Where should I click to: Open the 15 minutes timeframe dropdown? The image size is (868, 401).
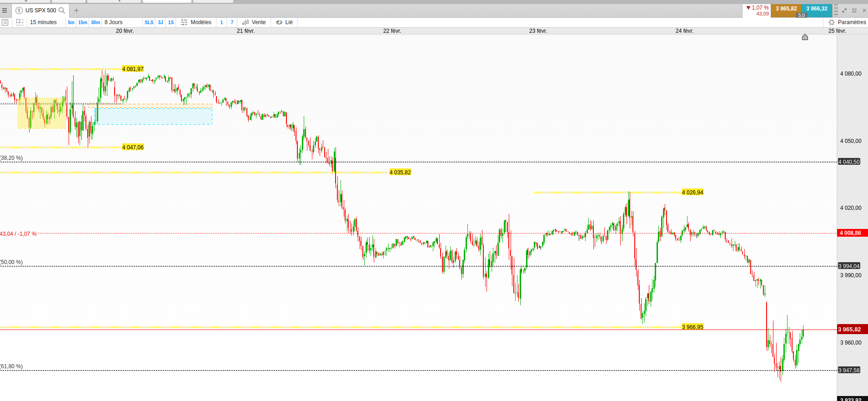coord(44,22)
